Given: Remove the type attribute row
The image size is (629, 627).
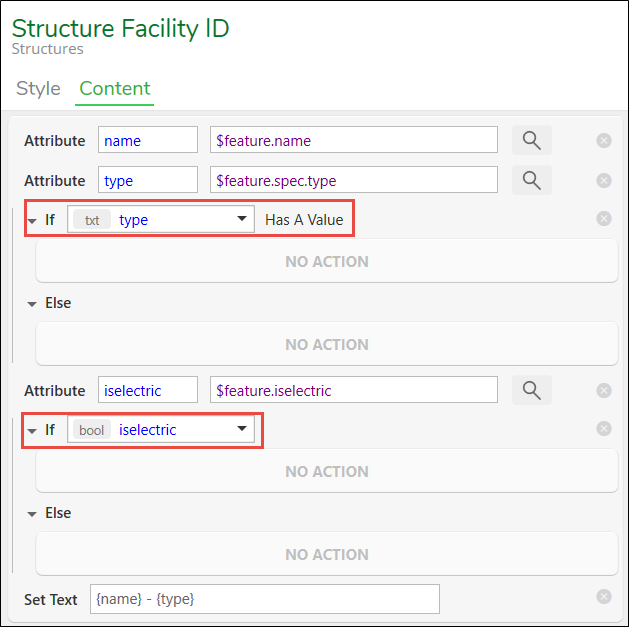Looking at the screenshot, I should tap(604, 180).
